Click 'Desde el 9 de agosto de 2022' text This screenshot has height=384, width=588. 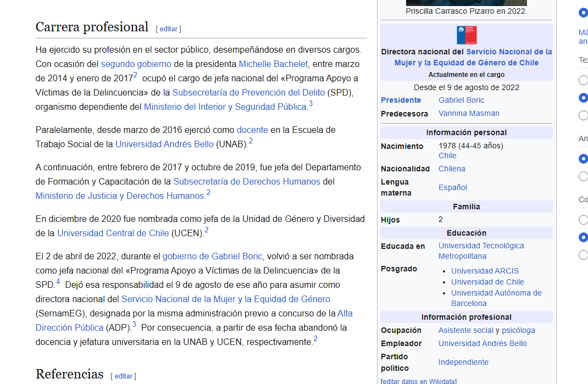pyautogui.click(x=467, y=88)
